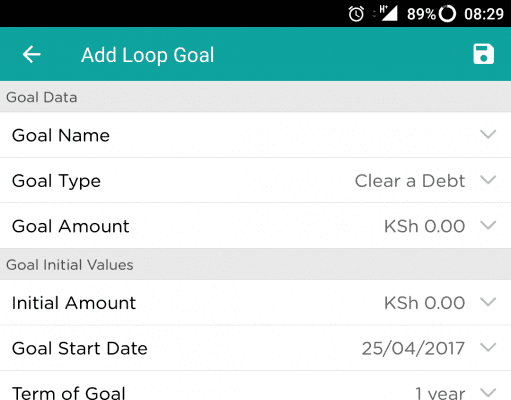Open the Goal Start Date chevron
This screenshot has width=511, height=400.
click(x=488, y=348)
